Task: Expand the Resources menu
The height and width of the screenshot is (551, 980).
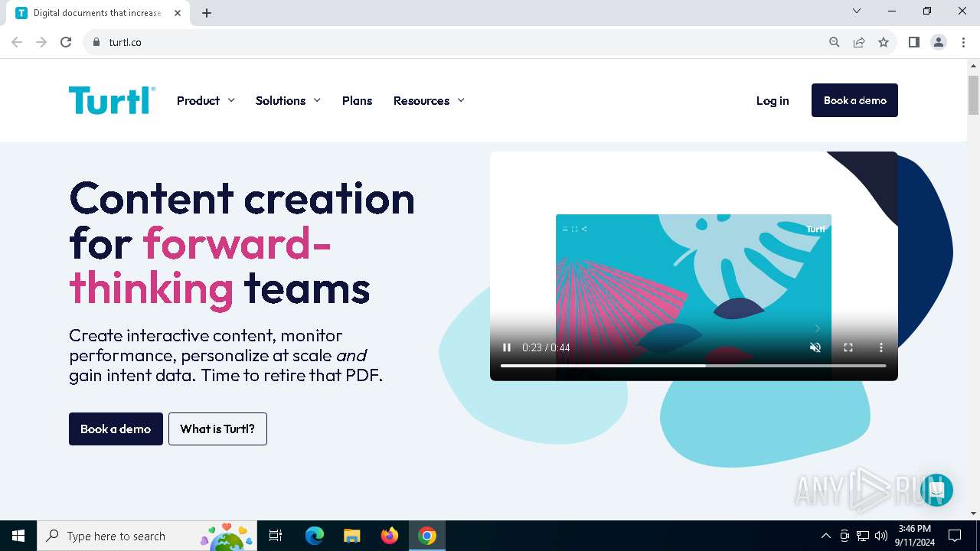Action: point(429,100)
